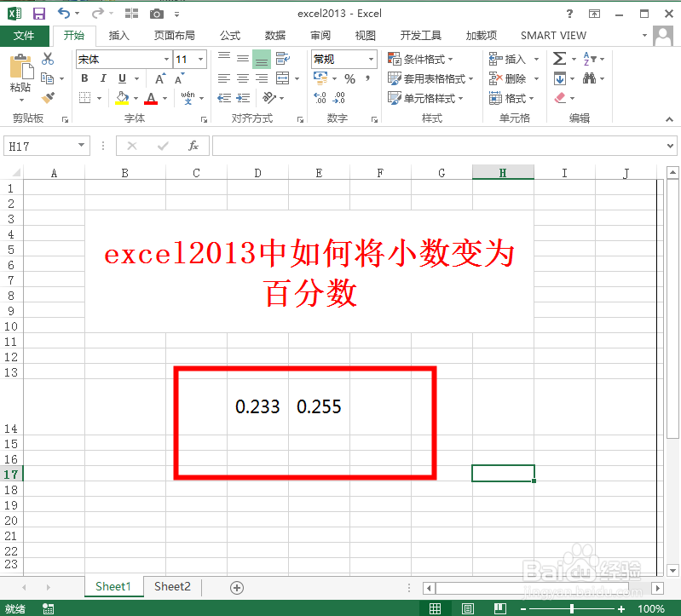Collapse the ribbon with the up chevron
The height and width of the screenshot is (616, 681).
[669, 119]
